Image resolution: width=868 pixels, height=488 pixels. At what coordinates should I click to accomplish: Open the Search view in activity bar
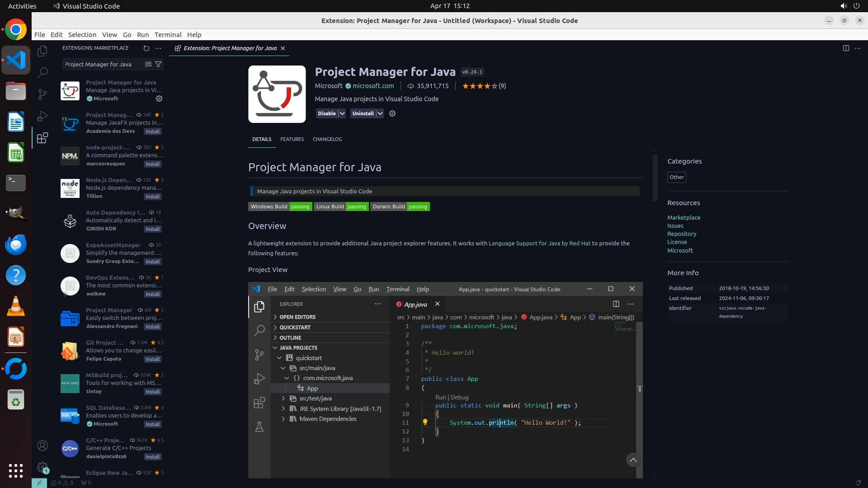click(42, 72)
